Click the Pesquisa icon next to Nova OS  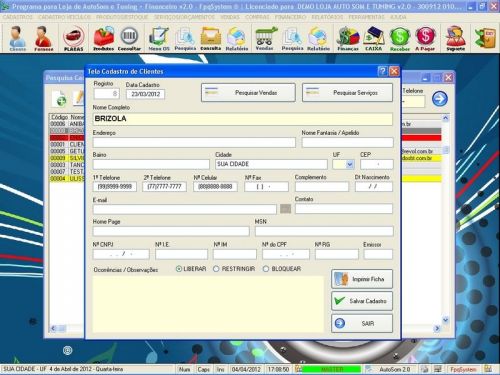click(185, 38)
